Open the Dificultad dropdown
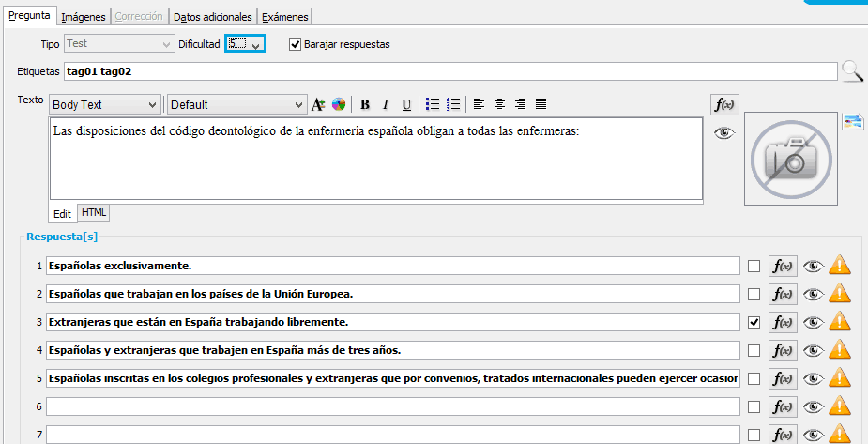 click(246, 44)
